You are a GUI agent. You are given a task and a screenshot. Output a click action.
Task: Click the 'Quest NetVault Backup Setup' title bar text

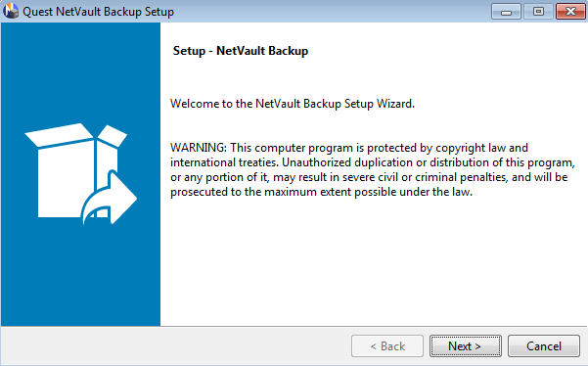[98, 11]
